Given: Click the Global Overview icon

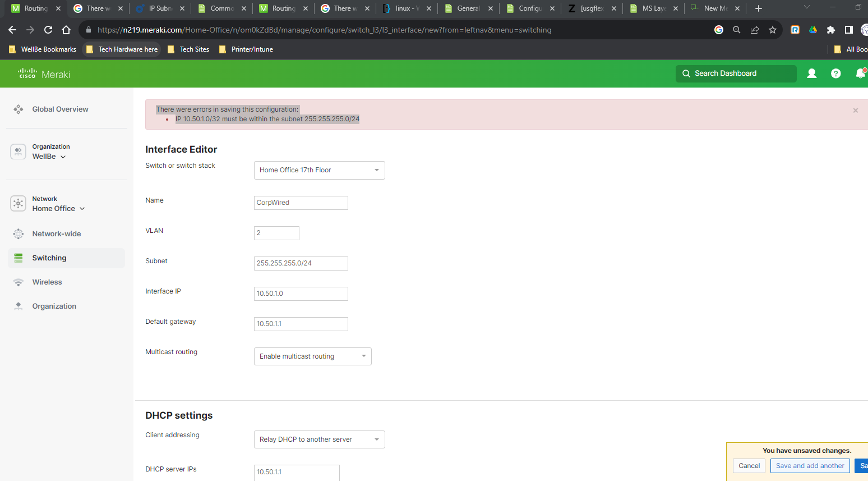Looking at the screenshot, I should (x=19, y=109).
